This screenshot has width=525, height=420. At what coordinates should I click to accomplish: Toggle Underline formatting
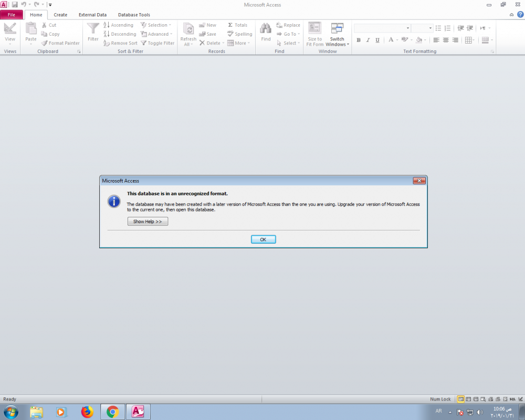(377, 40)
